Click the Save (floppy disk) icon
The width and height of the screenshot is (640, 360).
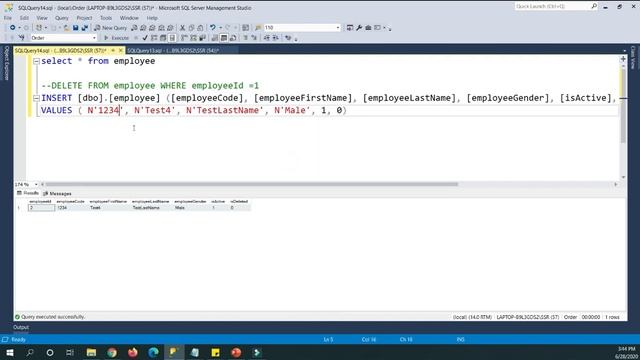[x=76, y=28]
